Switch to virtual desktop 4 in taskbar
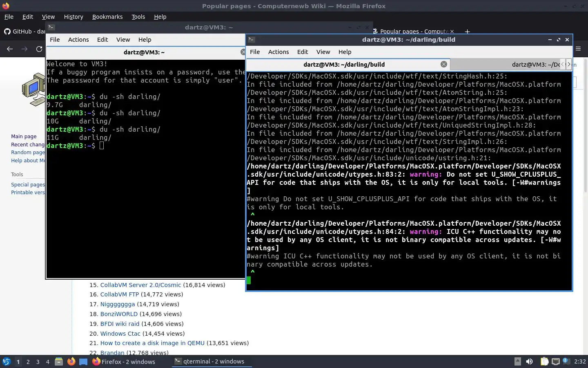Viewport: 588px width, 368px height. click(x=48, y=361)
